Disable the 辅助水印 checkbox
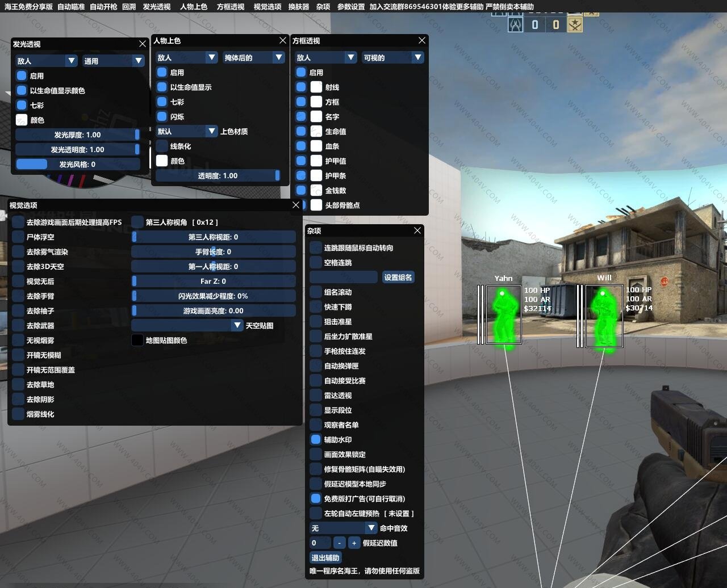The image size is (727, 588). pyautogui.click(x=316, y=439)
